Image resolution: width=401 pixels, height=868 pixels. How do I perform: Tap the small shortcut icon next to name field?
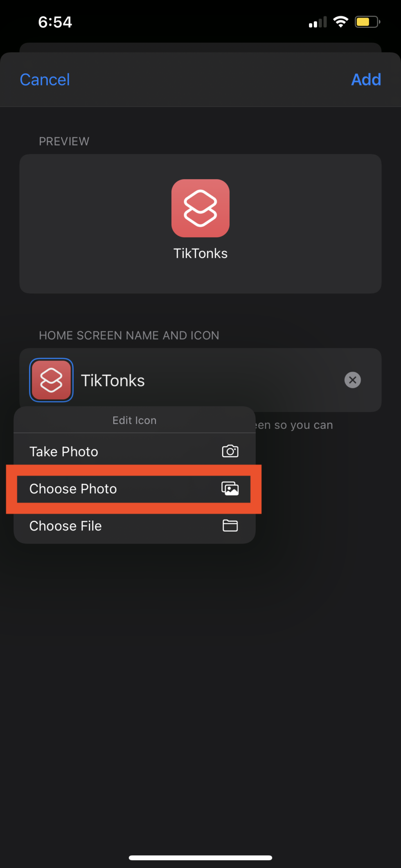point(51,380)
